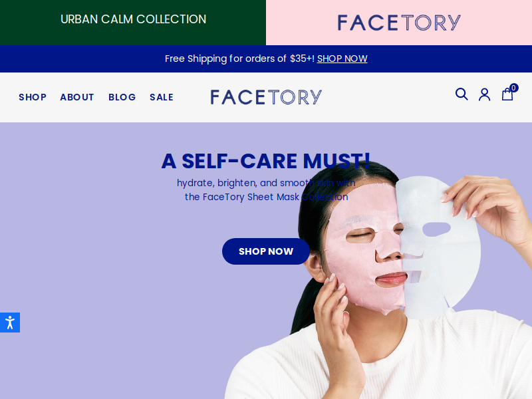Viewport: 532px width, 399px height.
Task: Click the SHOP NOW hero button
Action: [266, 251]
